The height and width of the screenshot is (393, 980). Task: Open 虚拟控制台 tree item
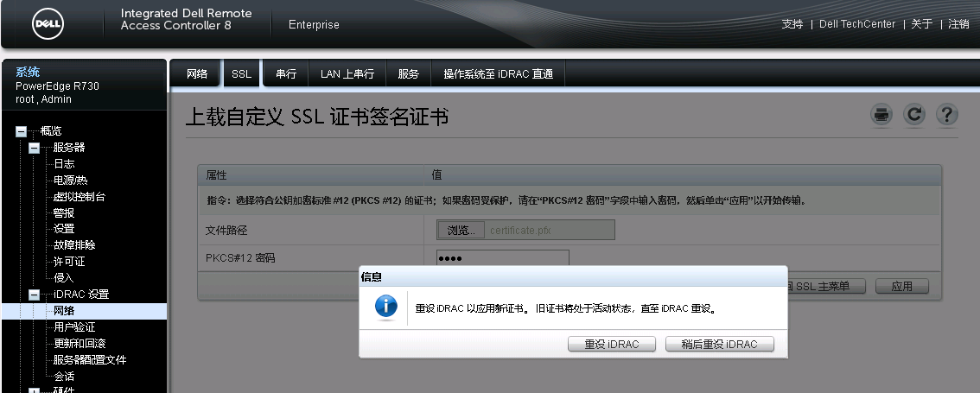click(80, 197)
